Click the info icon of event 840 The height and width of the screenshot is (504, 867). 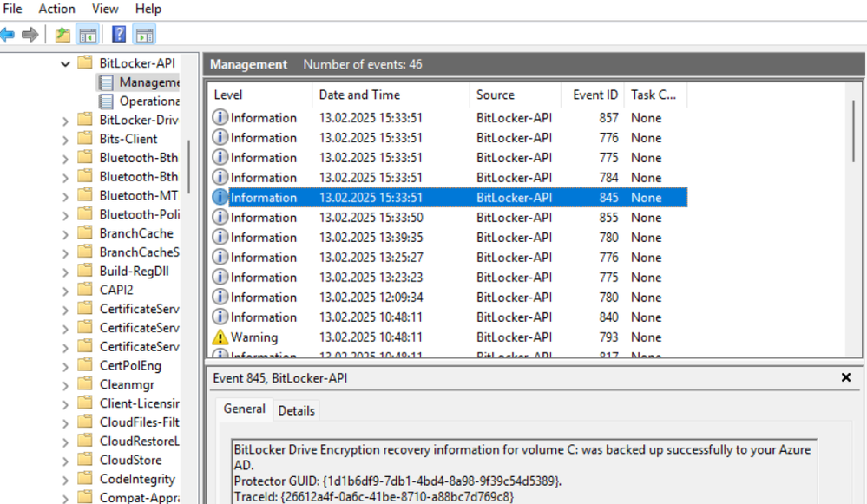[x=220, y=317]
